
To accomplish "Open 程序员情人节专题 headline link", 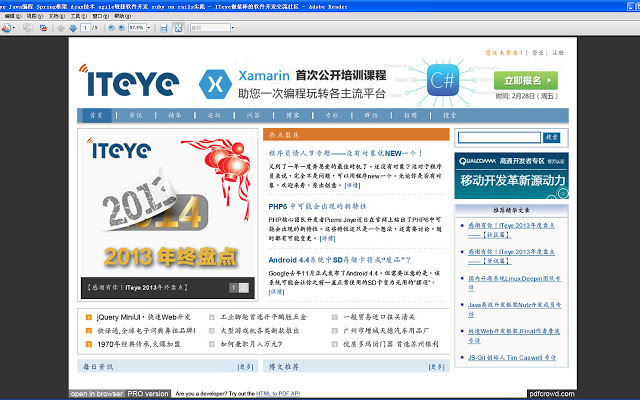I will pyautogui.click(x=346, y=153).
